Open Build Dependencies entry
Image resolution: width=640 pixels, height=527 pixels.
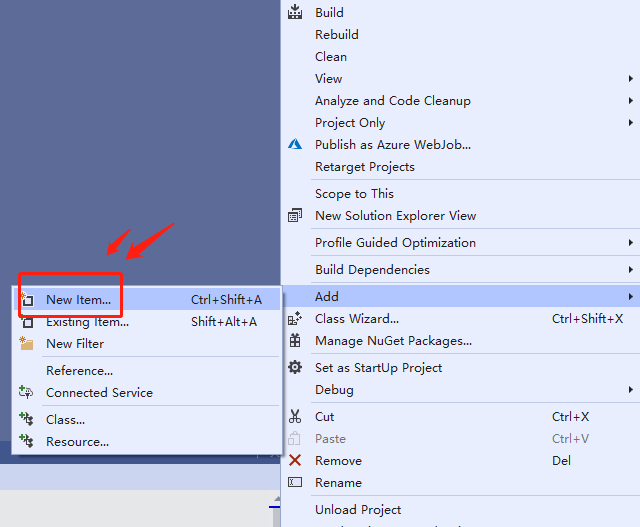(461, 269)
